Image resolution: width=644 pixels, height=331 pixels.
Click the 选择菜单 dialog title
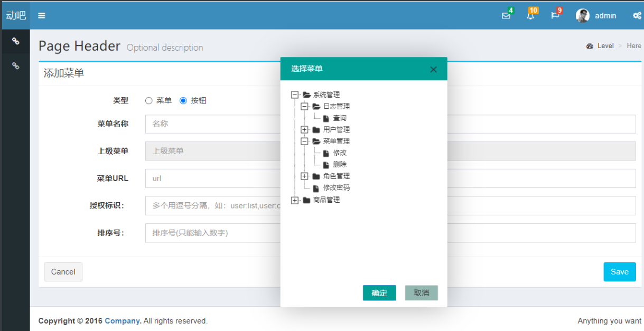click(x=307, y=69)
